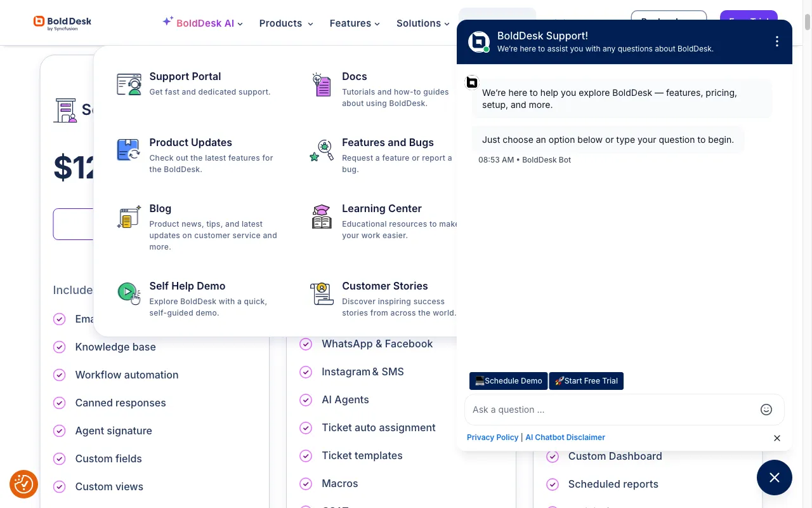Click the checkmark icon beside Canned responses
812x508 pixels.
tap(60, 403)
